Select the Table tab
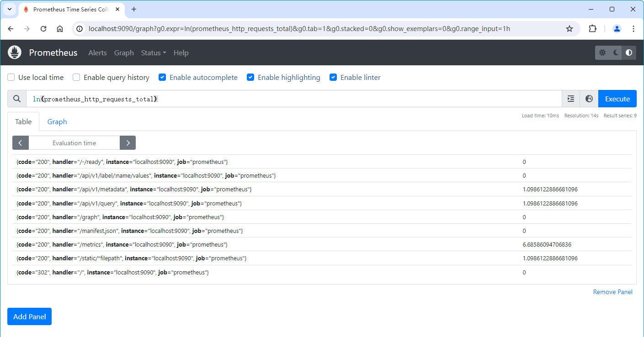 point(23,121)
